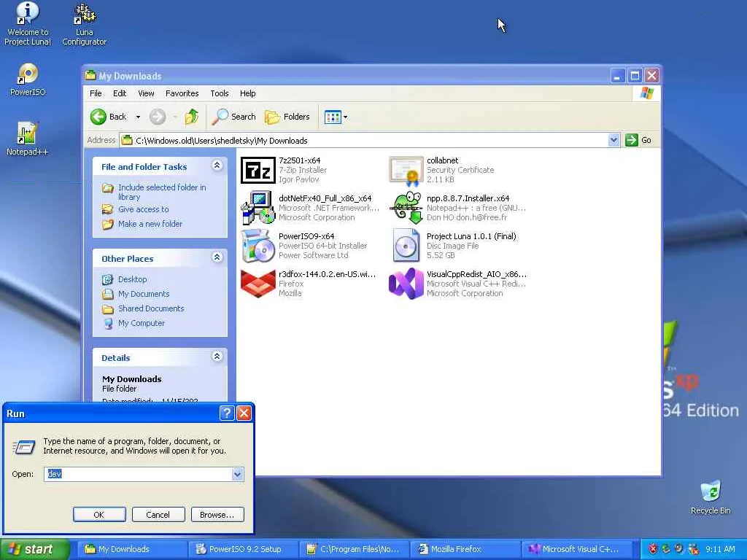The width and height of the screenshot is (747, 560).
Task: Open the Welcome to Project Luna desktop shortcut
Action: pyautogui.click(x=28, y=24)
